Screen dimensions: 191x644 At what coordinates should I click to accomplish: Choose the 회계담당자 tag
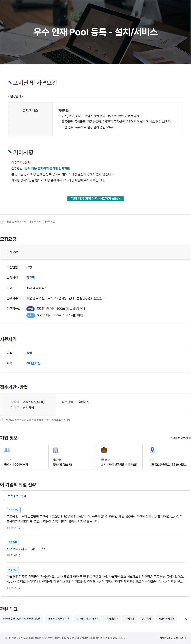point(112,619)
